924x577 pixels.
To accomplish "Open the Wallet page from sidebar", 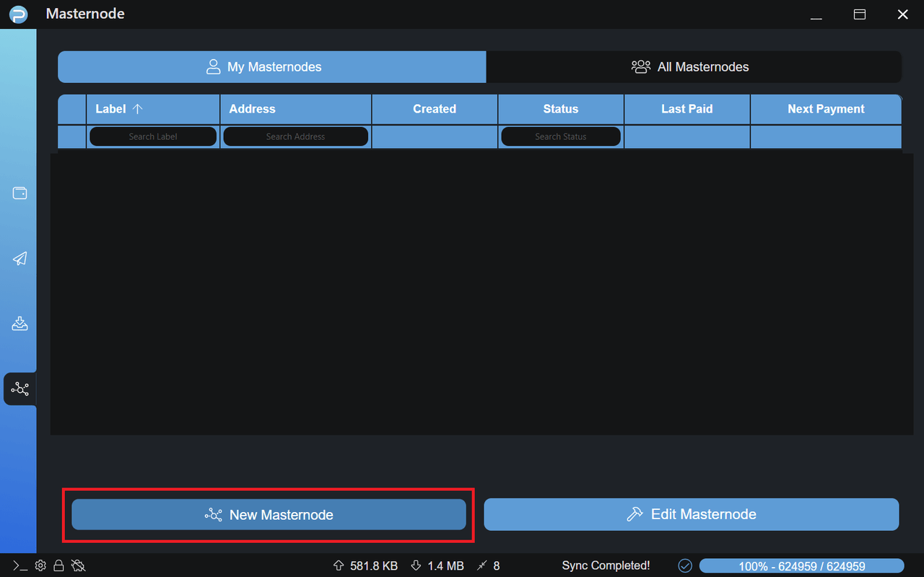I will click(x=19, y=194).
